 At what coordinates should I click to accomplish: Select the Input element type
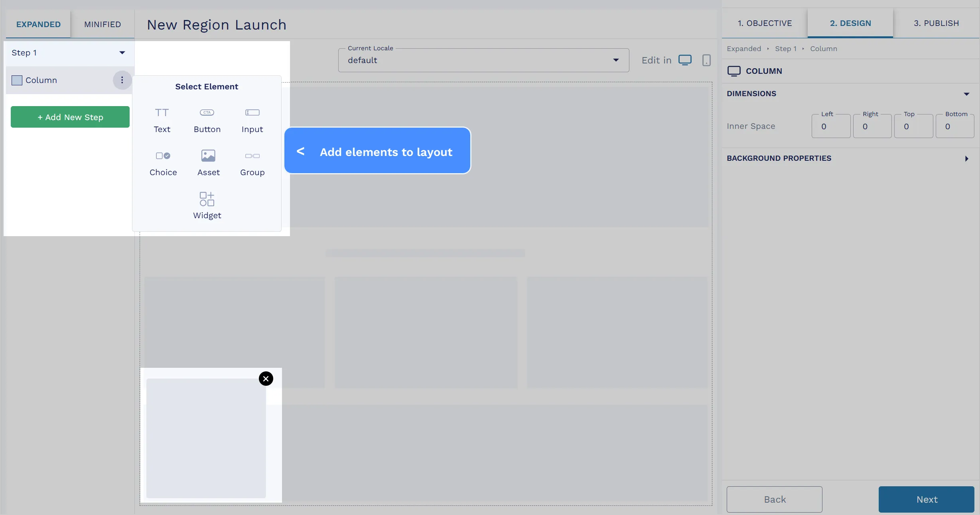(x=251, y=119)
